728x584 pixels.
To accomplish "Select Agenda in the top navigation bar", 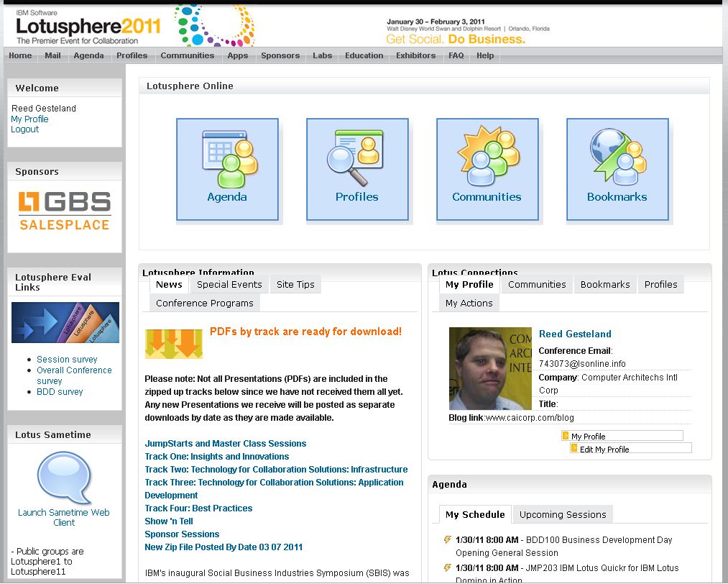I will [x=88, y=55].
